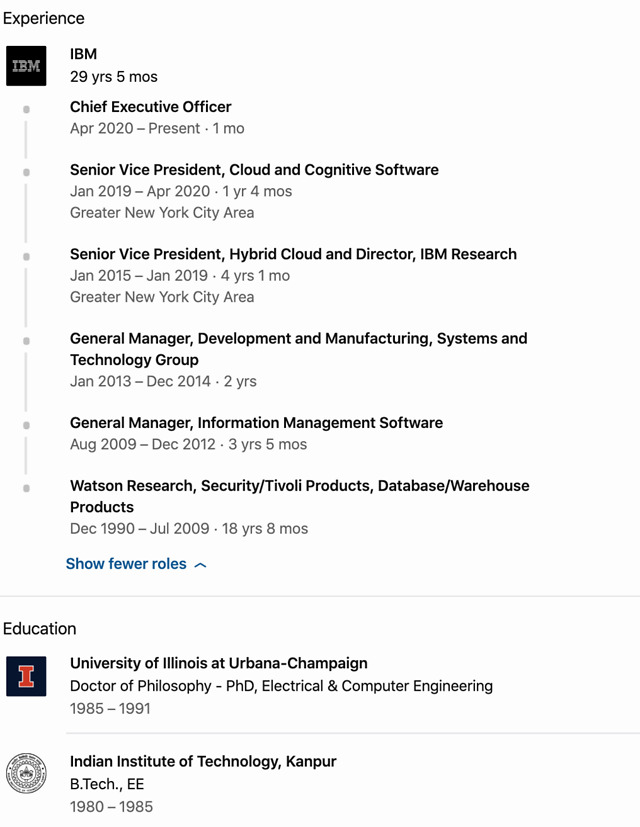This screenshot has height=827, width=640.
Task: Click the IIT Kanpur seal logo
Action: point(26,774)
